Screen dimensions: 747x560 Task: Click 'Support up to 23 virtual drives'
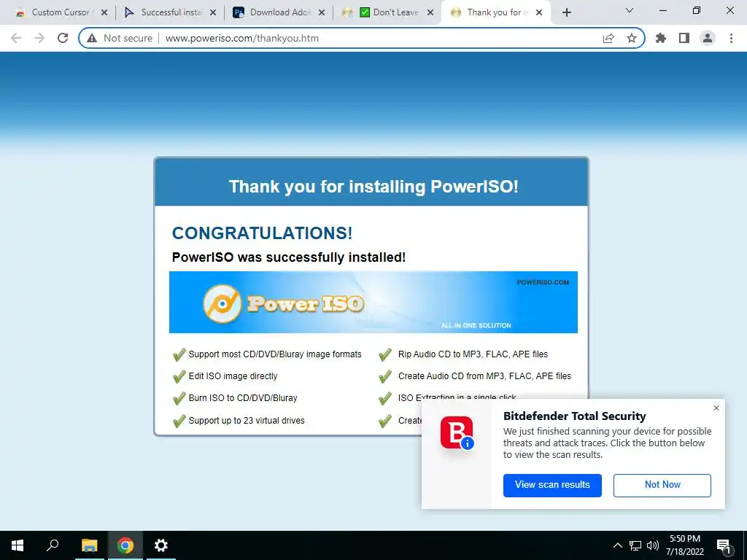tap(247, 421)
